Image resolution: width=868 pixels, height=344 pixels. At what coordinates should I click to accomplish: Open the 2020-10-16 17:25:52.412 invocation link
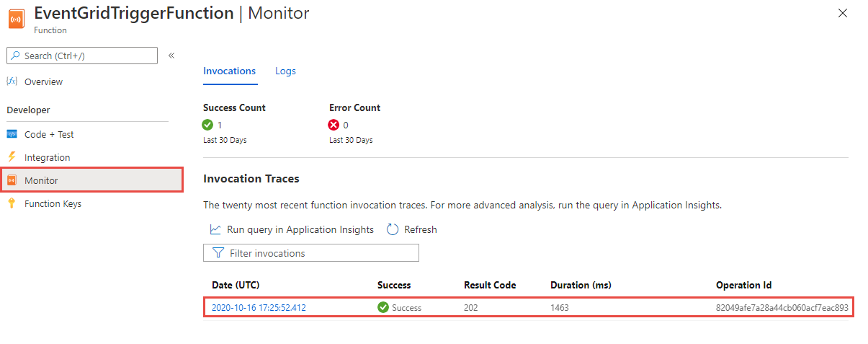(259, 308)
